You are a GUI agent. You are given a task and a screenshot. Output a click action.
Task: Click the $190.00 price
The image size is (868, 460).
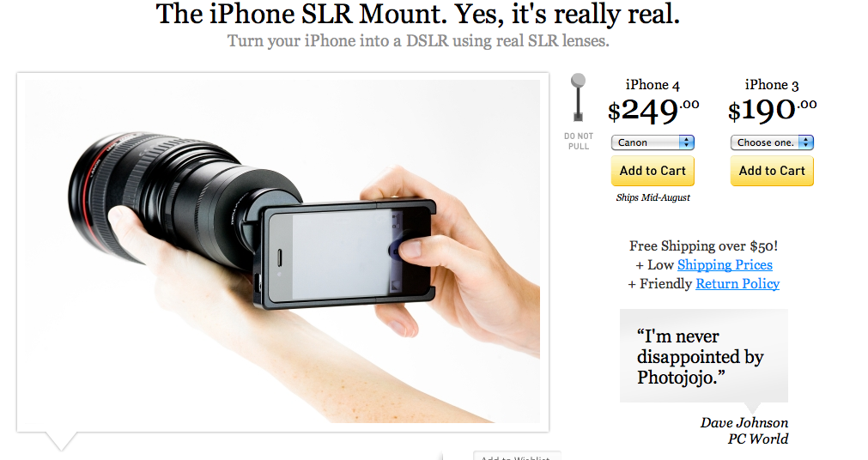[x=772, y=111]
